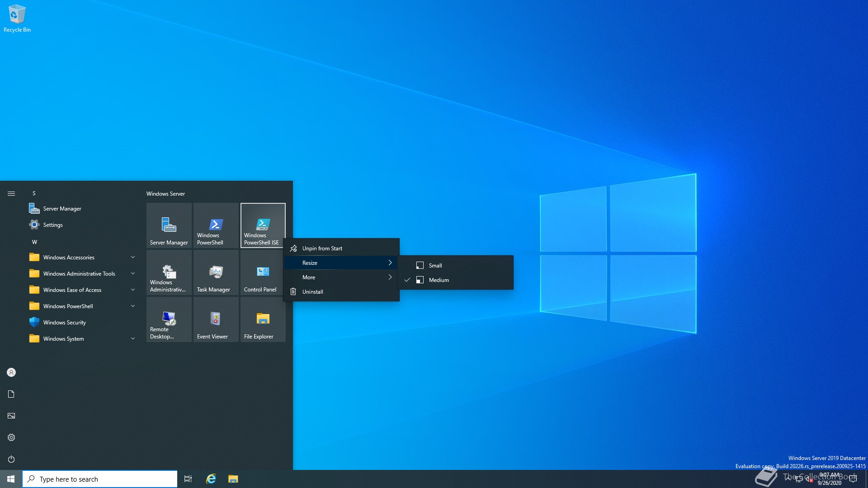Launch the Event Viewer tile
This screenshot has height=488, width=868.
[216, 319]
